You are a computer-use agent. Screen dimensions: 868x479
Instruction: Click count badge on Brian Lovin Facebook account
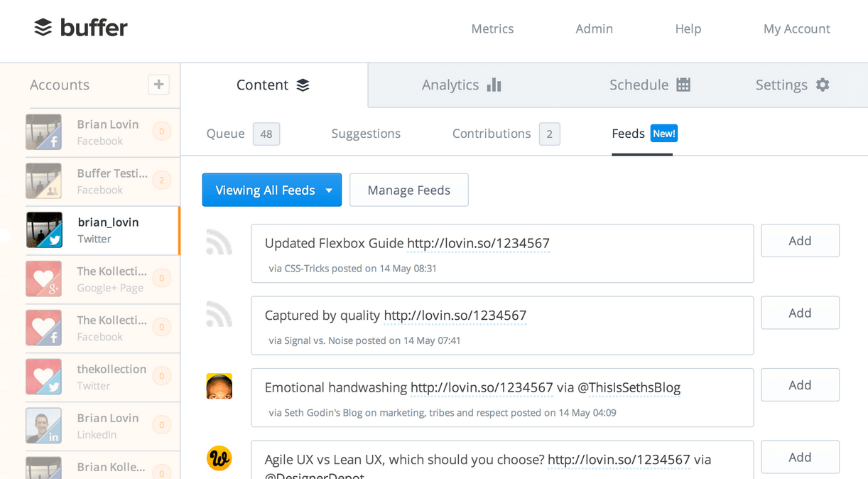tap(162, 131)
